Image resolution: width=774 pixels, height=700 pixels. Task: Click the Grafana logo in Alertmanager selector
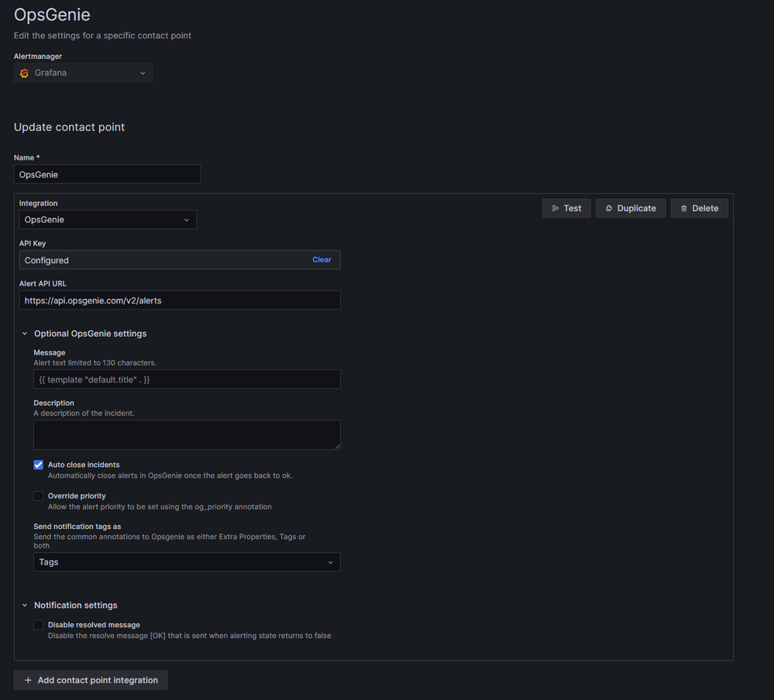(x=24, y=73)
